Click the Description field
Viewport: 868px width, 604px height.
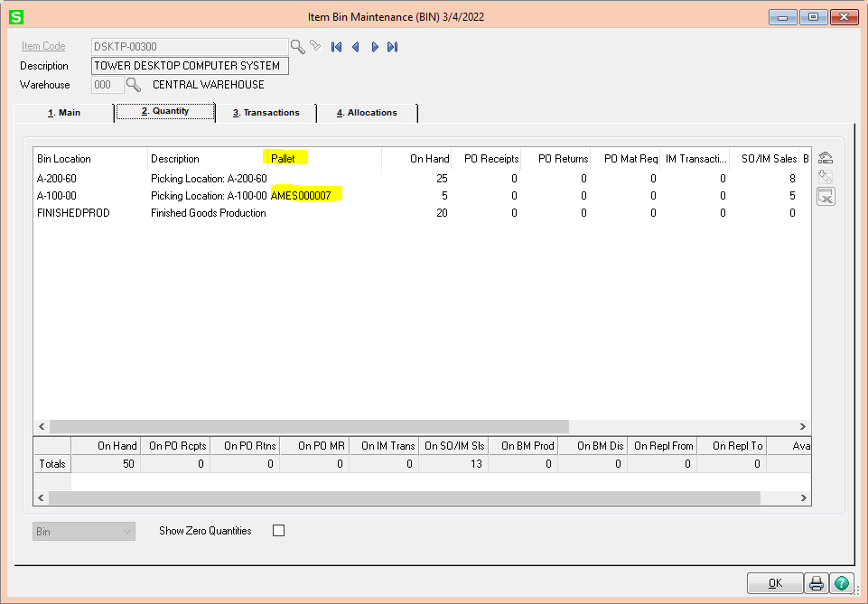coord(190,66)
